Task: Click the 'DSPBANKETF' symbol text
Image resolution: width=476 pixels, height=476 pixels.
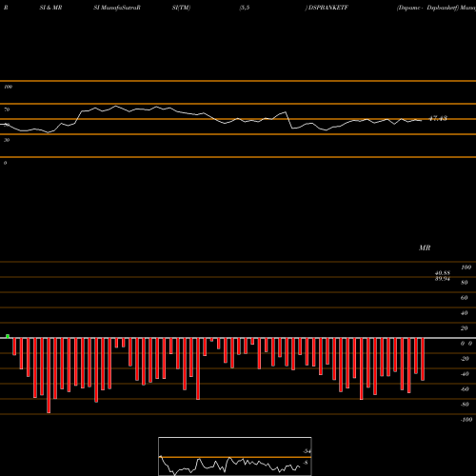Action: (x=328, y=8)
